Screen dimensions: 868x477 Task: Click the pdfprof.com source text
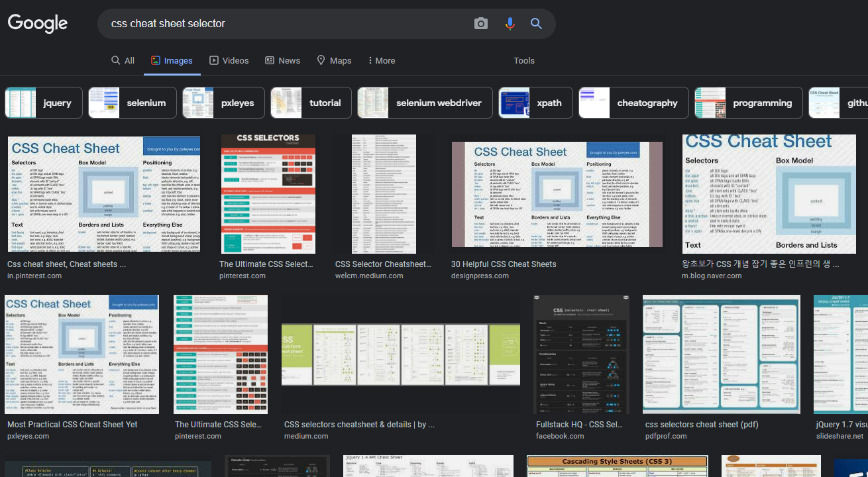[x=667, y=436]
